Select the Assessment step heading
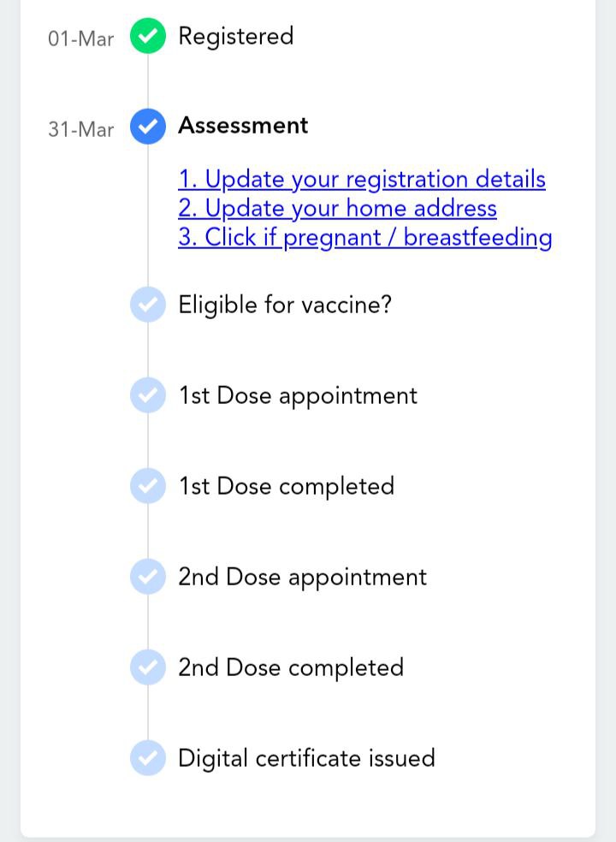This screenshot has width=616, height=842. tap(243, 126)
